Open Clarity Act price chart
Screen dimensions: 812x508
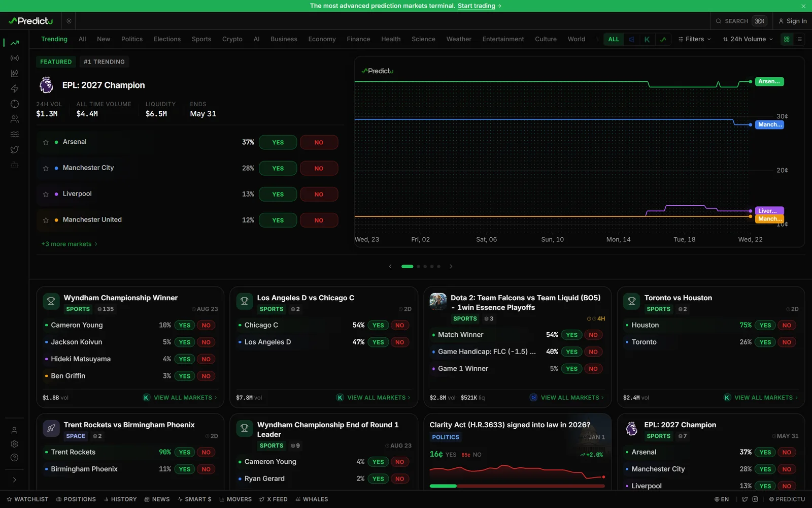click(x=517, y=472)
